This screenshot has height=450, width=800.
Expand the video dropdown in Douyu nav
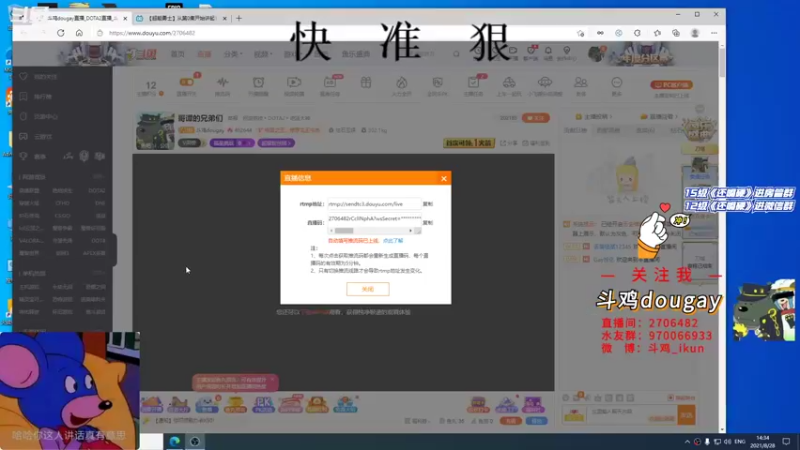click(263, 54)
